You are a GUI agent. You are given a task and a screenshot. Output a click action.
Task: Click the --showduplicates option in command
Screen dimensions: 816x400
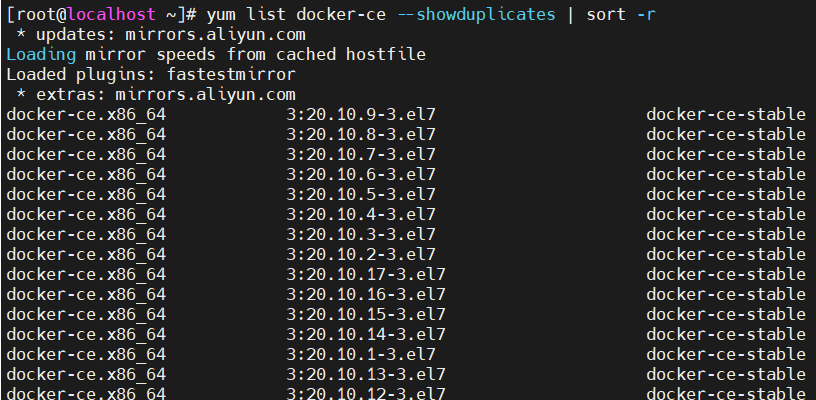click(476, 15)
